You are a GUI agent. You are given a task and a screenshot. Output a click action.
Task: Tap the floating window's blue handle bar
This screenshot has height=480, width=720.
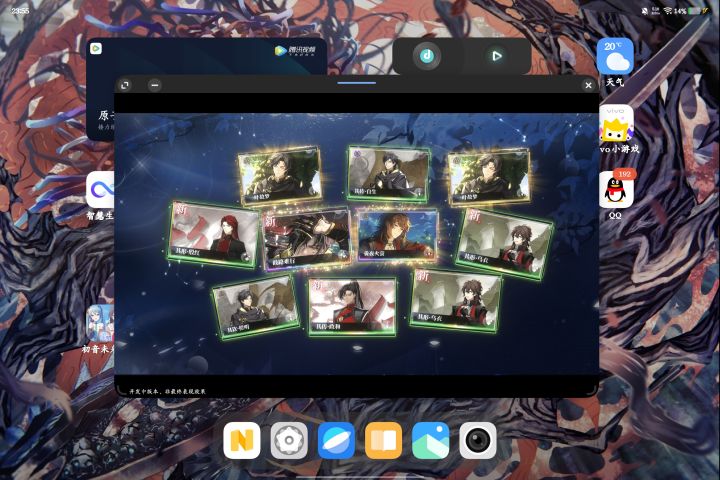(x=356, y=83)
